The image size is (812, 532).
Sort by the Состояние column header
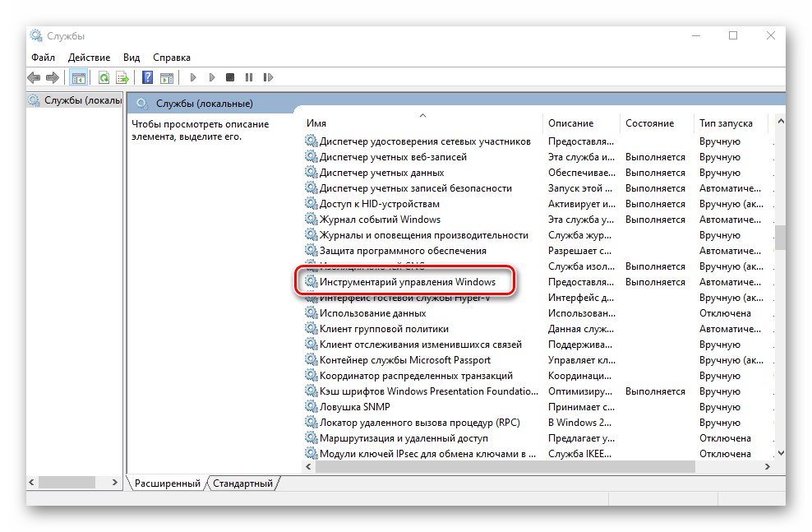[649, 122]
